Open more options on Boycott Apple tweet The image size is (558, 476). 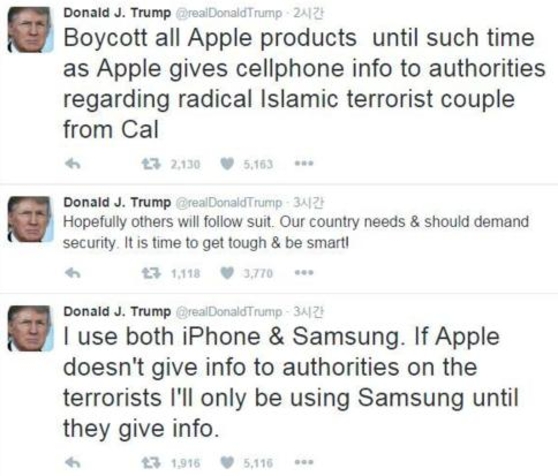click(304, 164)
